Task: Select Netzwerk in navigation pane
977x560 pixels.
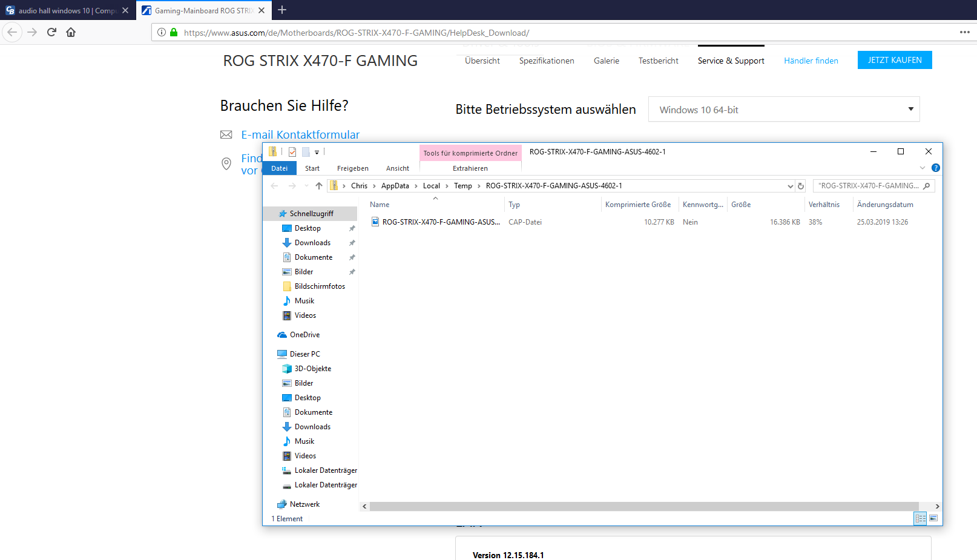Action: click(304, 504)
